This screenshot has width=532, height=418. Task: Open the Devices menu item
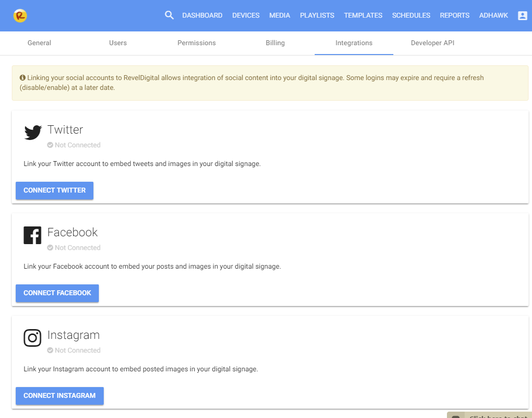(x=246, y=16)
